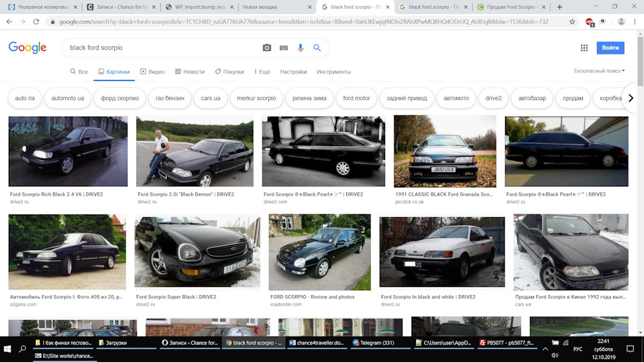Image resolution: width=644 pixels, height=362 pixels.
Task: Click the taskbar search magnifier
Action: pos(23,349)
